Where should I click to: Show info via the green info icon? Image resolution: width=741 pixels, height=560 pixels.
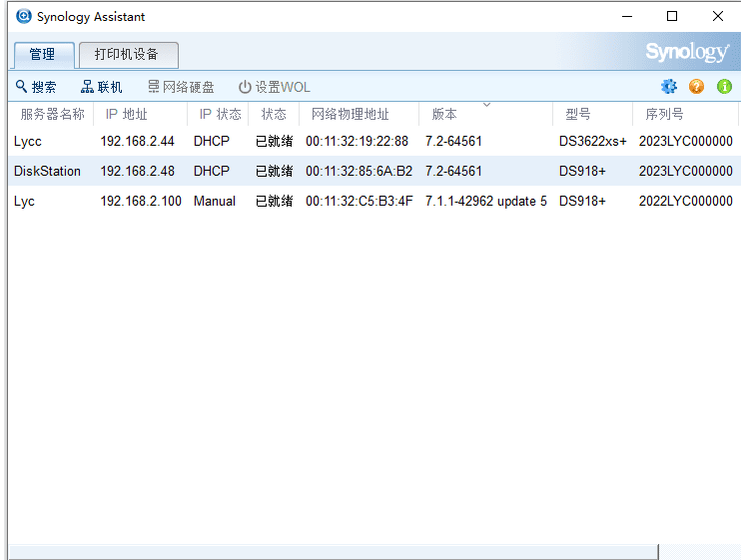724,87
